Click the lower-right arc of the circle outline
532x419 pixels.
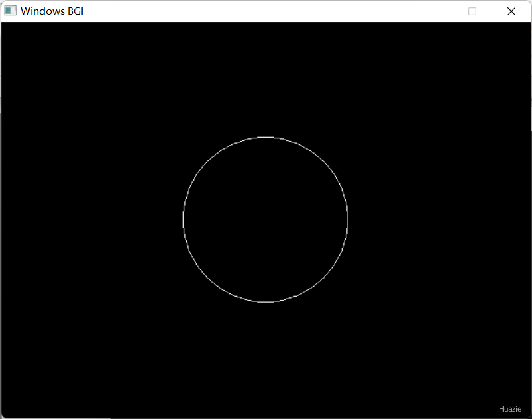click(x=324, y=277)
